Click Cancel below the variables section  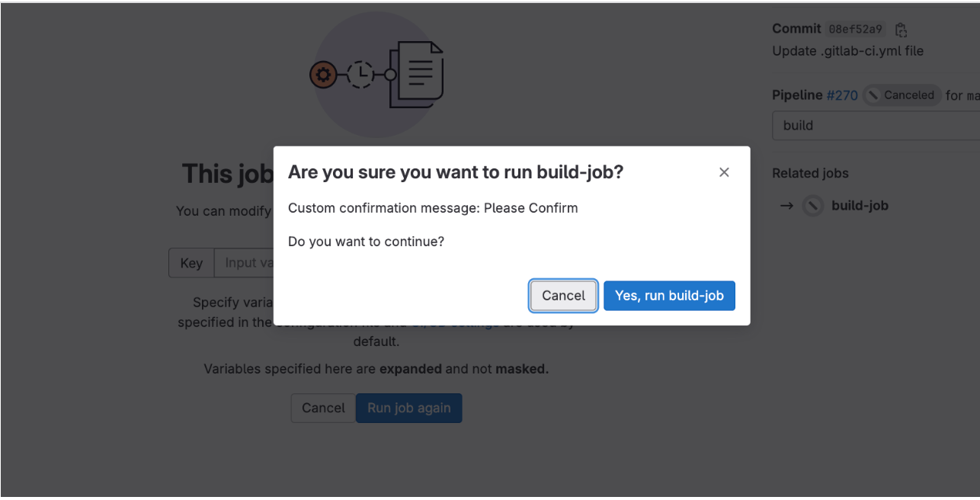(x=323, y=408)
